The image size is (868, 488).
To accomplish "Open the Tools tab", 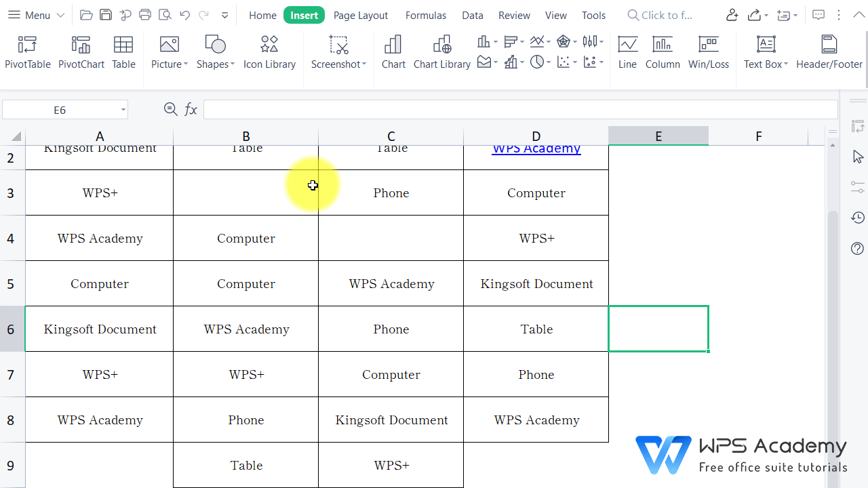I will coord(594,15).
